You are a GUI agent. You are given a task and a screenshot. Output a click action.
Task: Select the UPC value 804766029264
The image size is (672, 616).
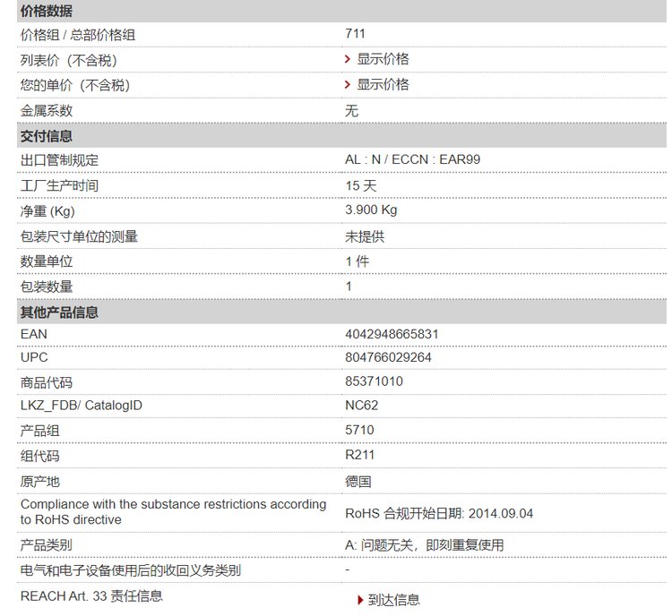point(388,357)
